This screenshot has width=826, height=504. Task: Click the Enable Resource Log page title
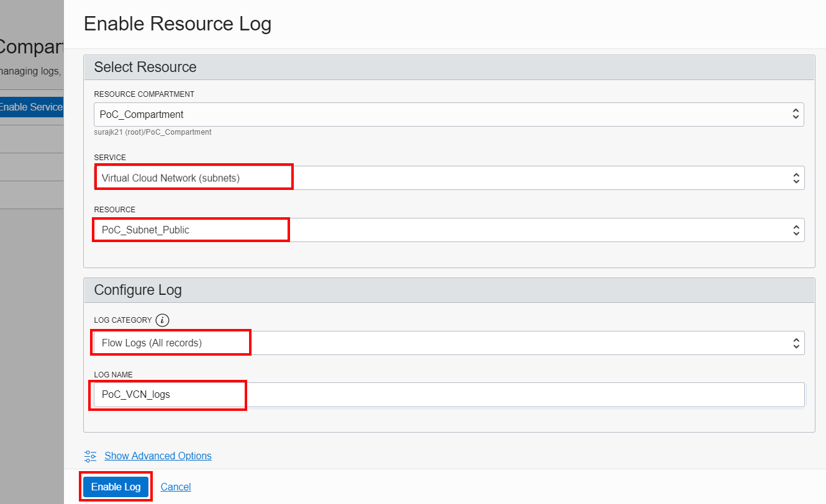[x=178, y=23]
